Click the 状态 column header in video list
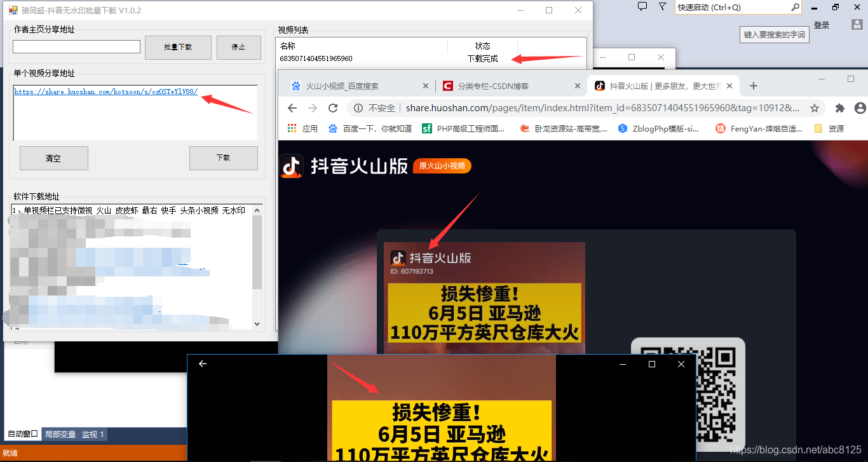Image resolution: width=868 pixels, height=462 pixels. click(483, 46)
